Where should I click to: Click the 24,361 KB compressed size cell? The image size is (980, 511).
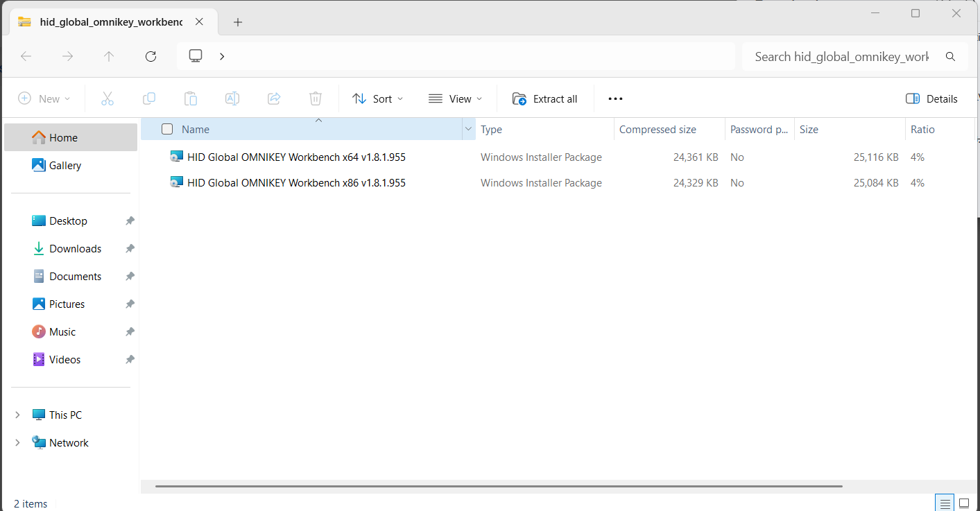696,157
